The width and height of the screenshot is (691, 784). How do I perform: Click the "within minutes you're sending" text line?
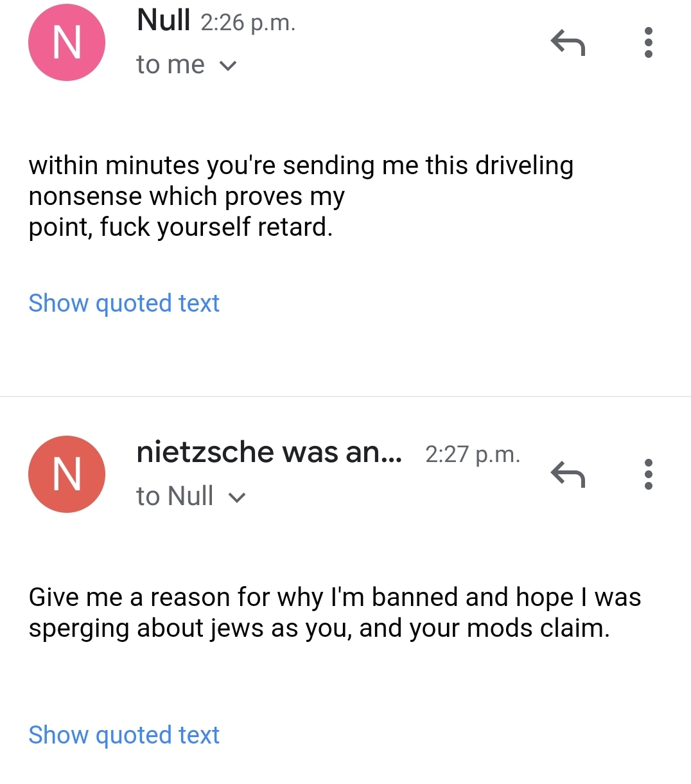tap(301, 166)
